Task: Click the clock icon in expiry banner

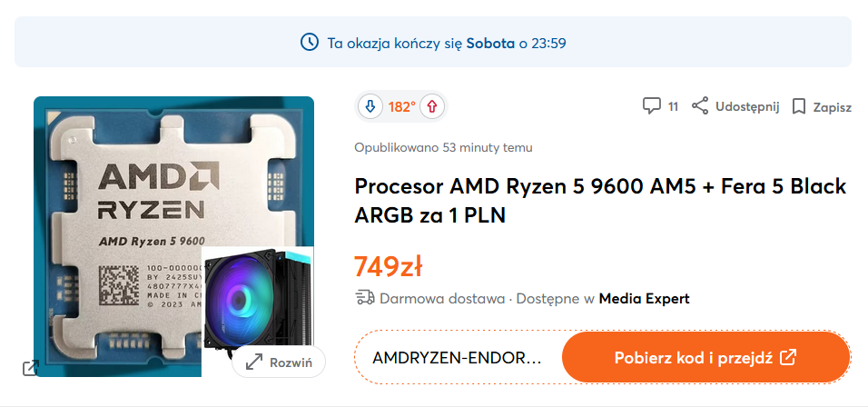Action: coord(310,42)
